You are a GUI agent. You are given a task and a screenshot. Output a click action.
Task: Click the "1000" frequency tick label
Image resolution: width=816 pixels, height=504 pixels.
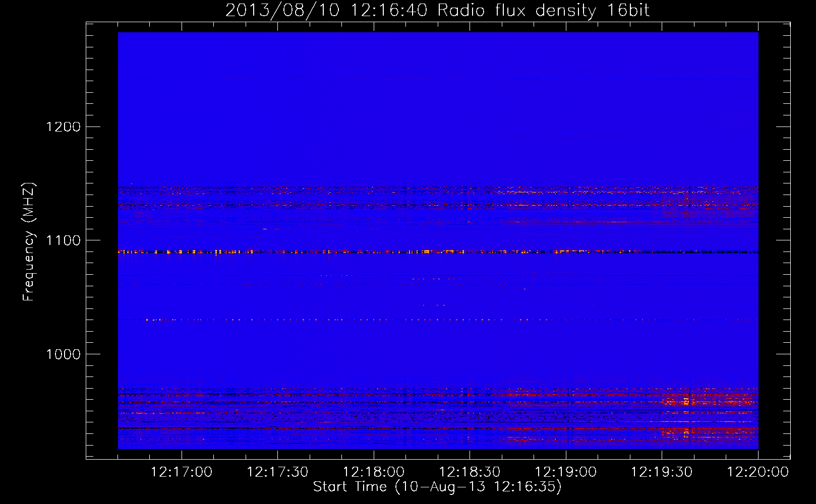63,354
